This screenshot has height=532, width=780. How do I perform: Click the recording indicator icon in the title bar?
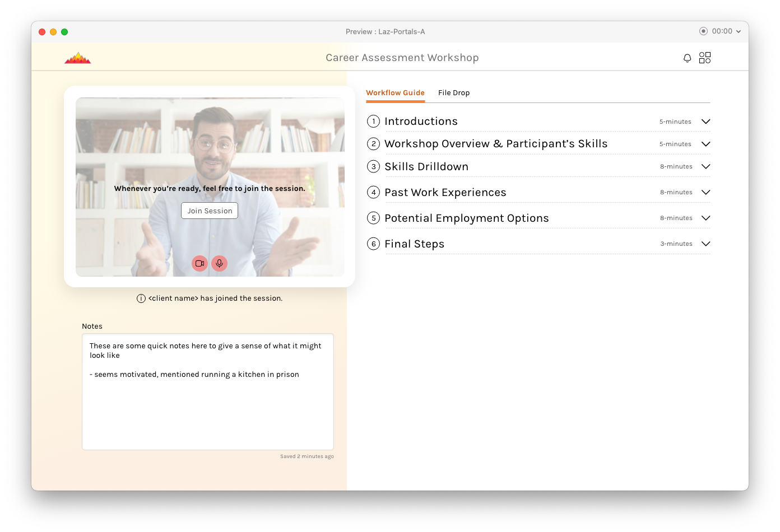point(703,31)
